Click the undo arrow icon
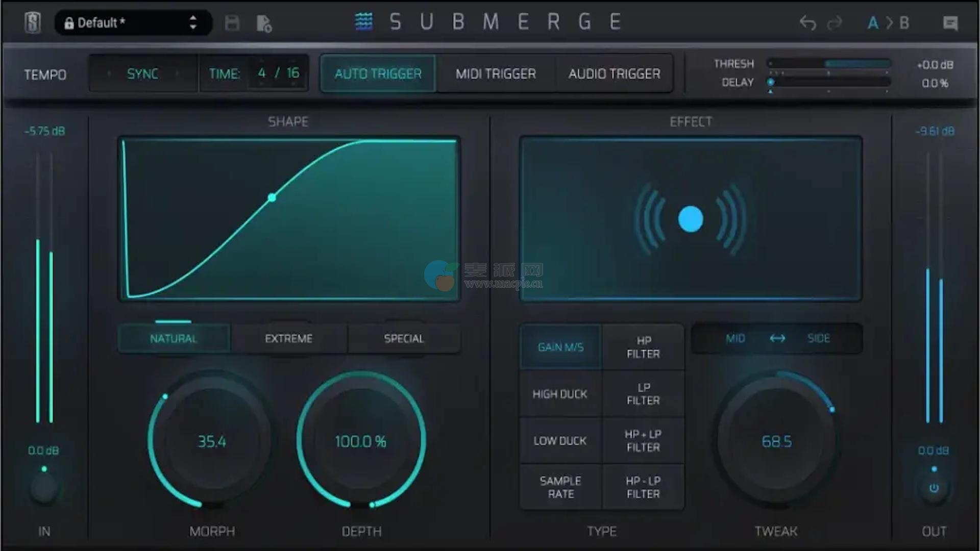 tap(807, 23)
